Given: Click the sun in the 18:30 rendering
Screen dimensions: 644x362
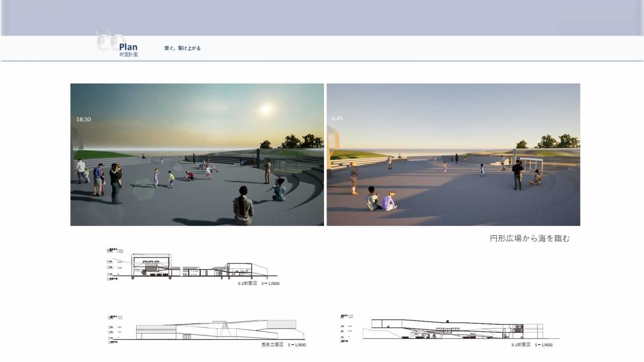Looking at the screenshot, I should pyautogui.click(x=266, y=108).
